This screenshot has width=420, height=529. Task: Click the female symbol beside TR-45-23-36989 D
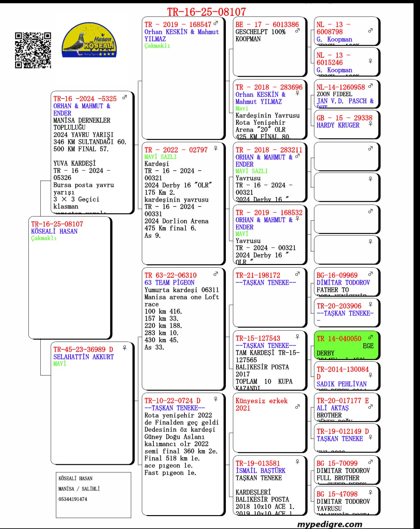point(125,348)
